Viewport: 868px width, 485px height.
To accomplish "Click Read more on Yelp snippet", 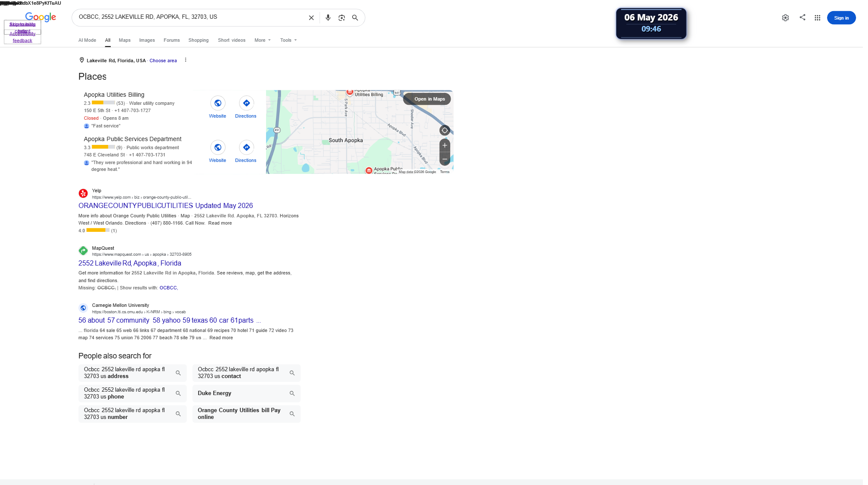I will (220, 223).
